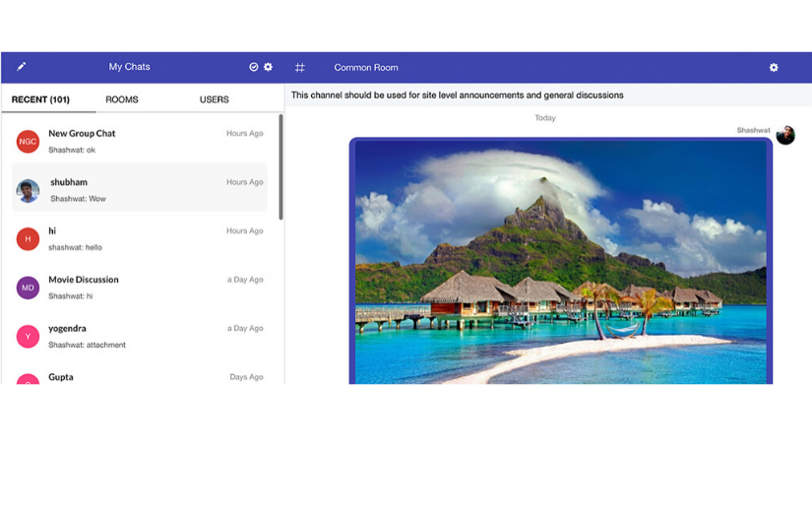The height and width of the screenshot is (517, 812).
Task: Click the channel description about site level announcements
Action: pos(458,96)
